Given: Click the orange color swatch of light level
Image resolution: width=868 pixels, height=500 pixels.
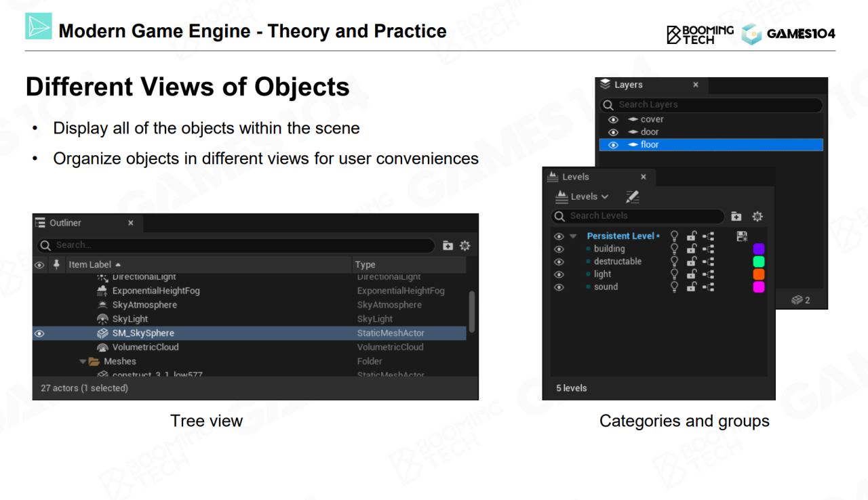Looking at the screenshot, I should (758, 274).
